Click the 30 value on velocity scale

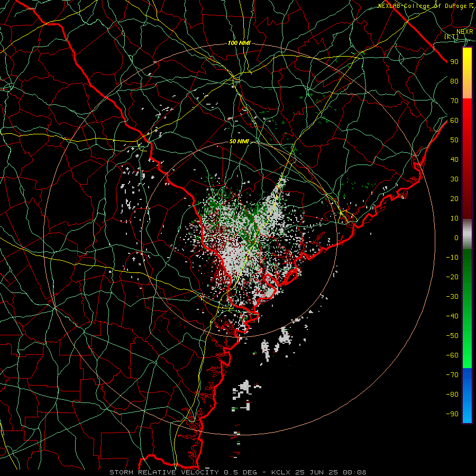tap(454, 179)
